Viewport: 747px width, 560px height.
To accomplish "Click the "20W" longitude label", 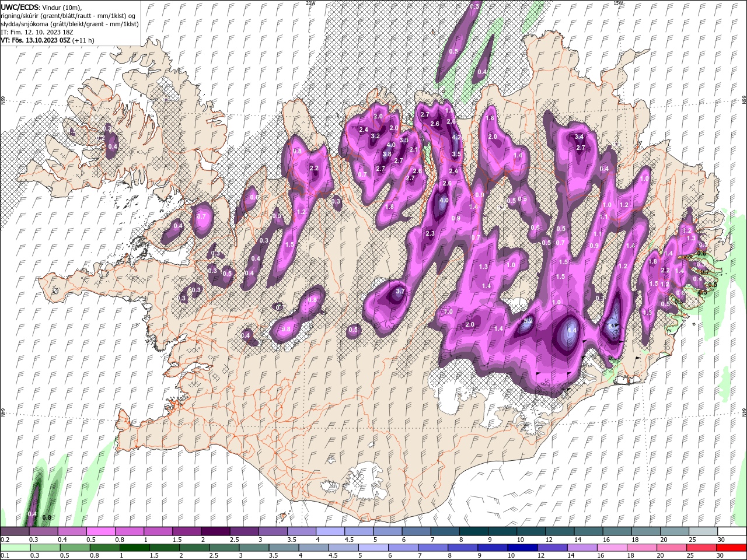I will pyautogui.click(x=310, y=3).
